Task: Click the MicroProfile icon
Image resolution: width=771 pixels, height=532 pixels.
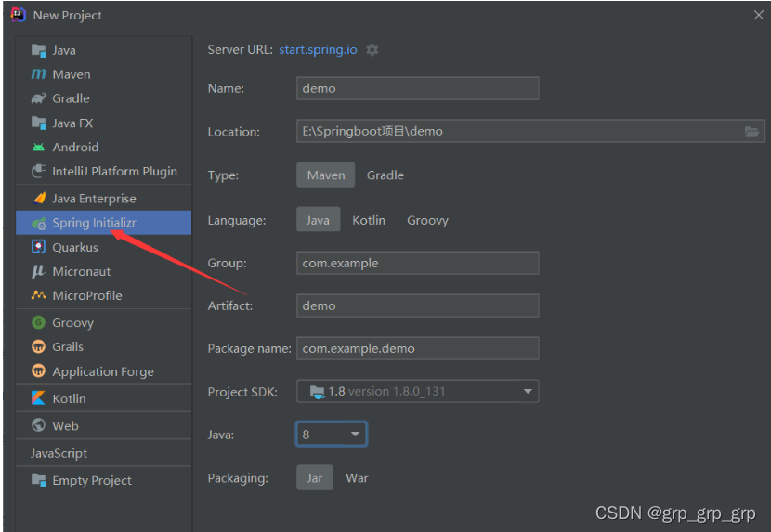Action: [x=38, y=295]
